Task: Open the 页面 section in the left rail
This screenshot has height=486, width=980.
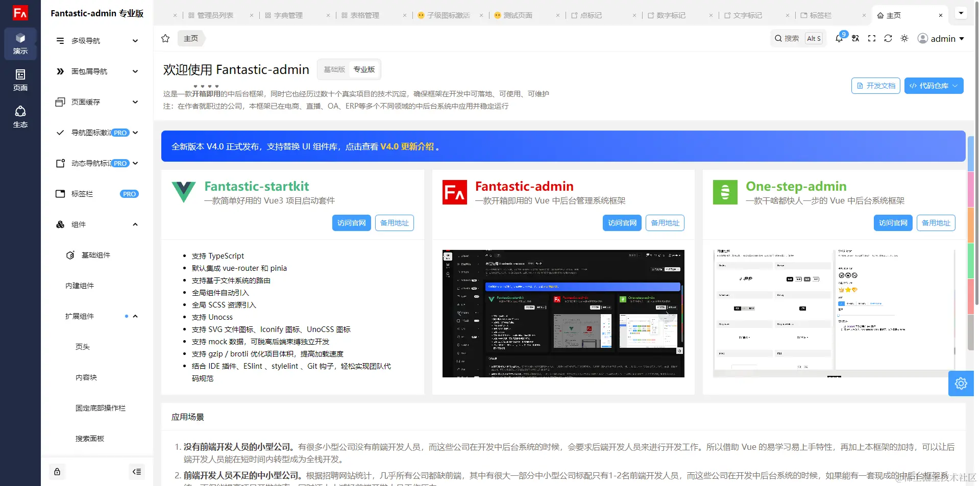Action: point(20,81)
